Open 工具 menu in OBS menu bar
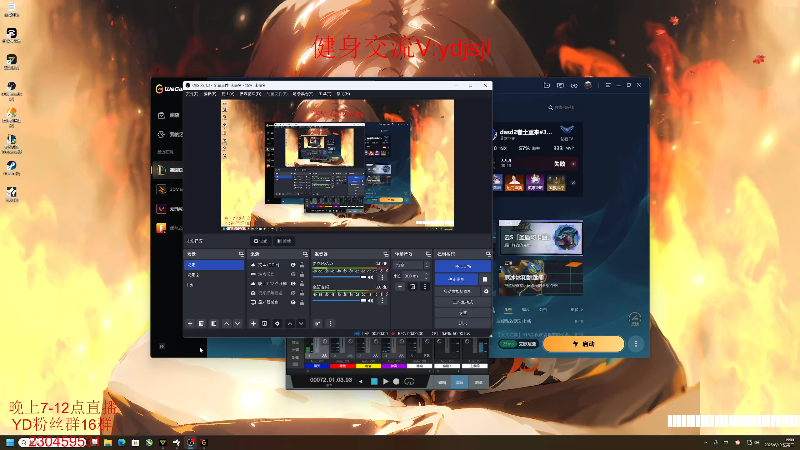Viewport: 800px width, 450px height. click(x=325, y=94)
